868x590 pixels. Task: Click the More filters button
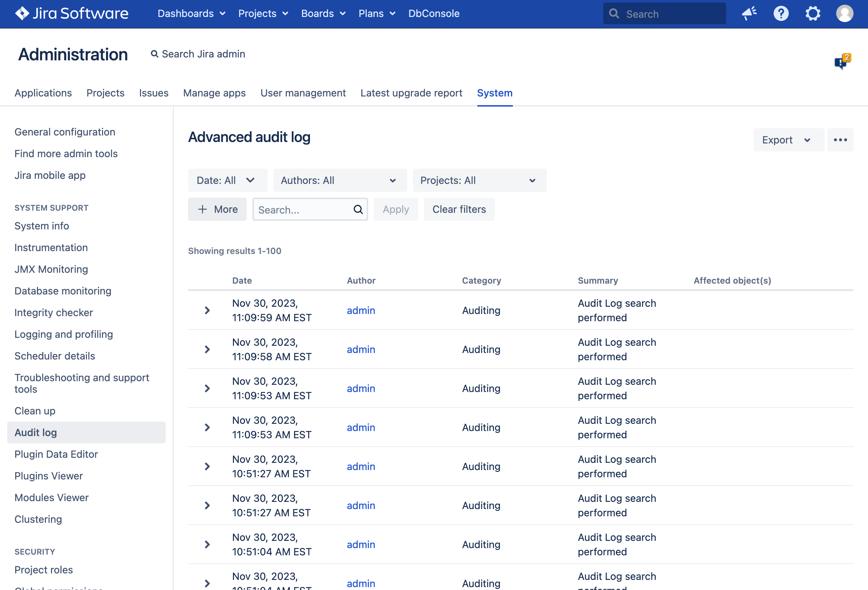217,209
